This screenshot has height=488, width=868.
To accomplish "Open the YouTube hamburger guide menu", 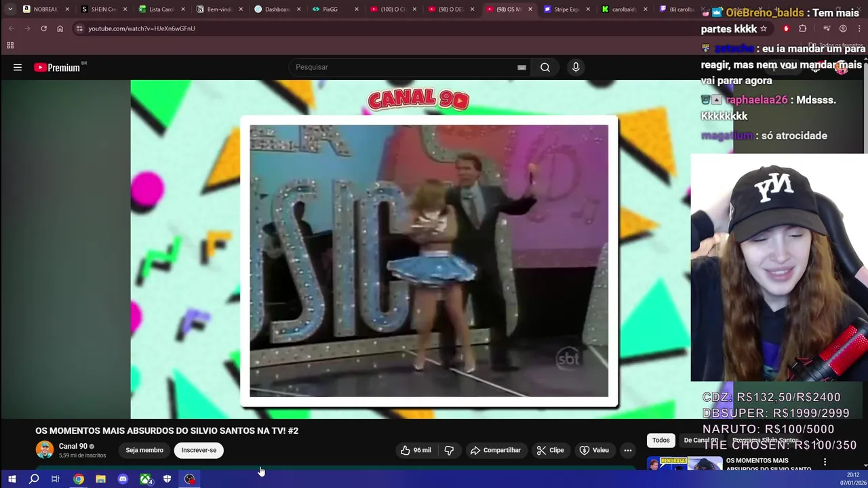I will click(18, 67).
